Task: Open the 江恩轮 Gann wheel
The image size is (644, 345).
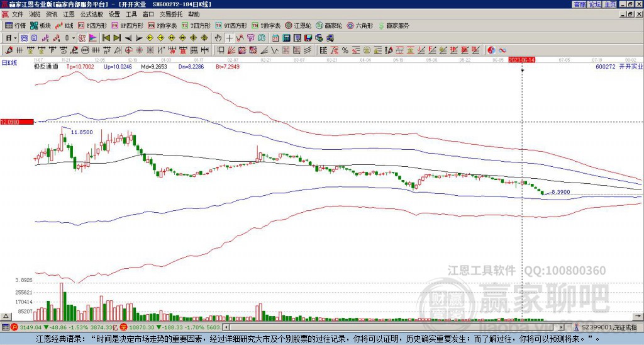Action: tap(298, 25)
